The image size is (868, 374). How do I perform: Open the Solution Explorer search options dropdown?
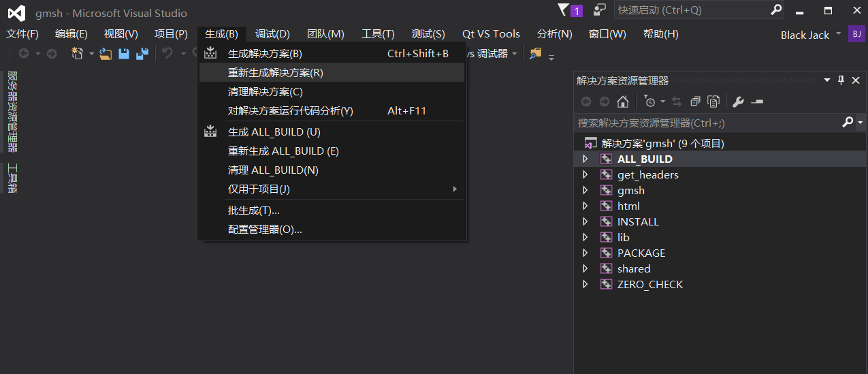point(861,123)
